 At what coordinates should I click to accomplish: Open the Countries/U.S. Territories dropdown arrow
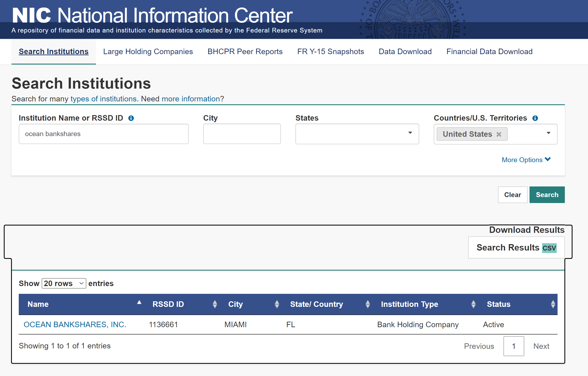click(549, 133)
